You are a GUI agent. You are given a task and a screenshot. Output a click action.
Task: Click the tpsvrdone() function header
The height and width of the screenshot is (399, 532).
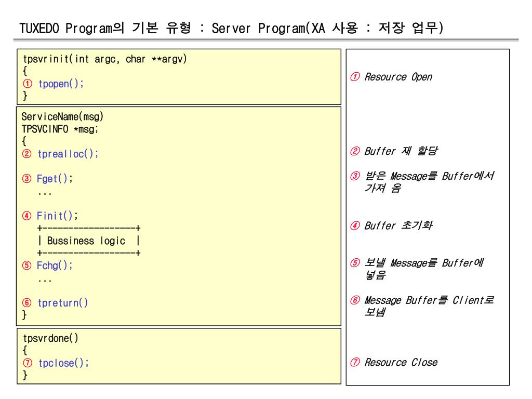pos(50,338)
